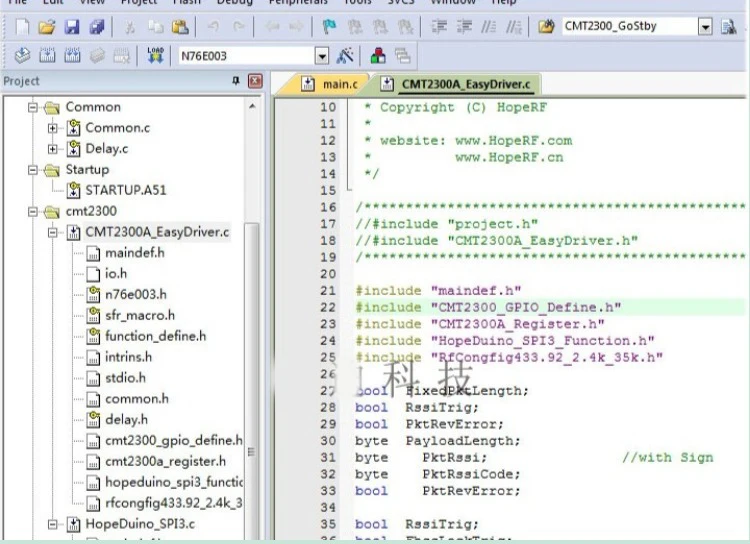Image resolution: width=750 pixels, height=544 pixels.
Task: Click the Cut scissors icon
Action: click(130, 27)
